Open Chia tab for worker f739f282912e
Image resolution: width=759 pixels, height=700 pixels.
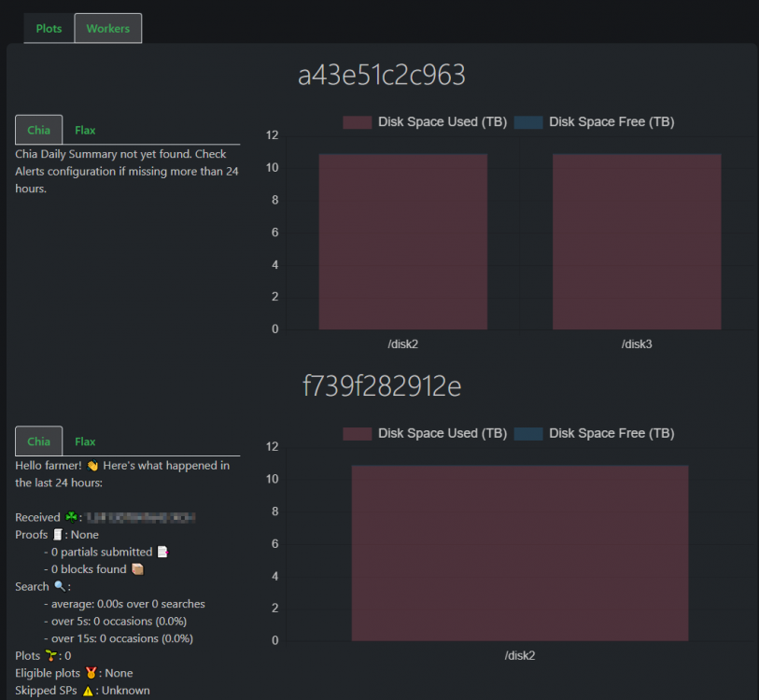(x=38, y=441)
